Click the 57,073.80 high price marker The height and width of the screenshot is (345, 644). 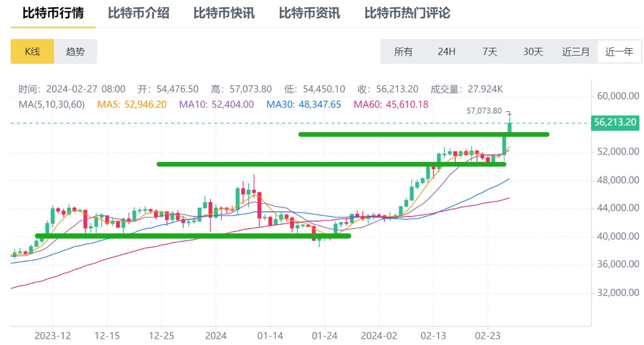tap(484, 111)
